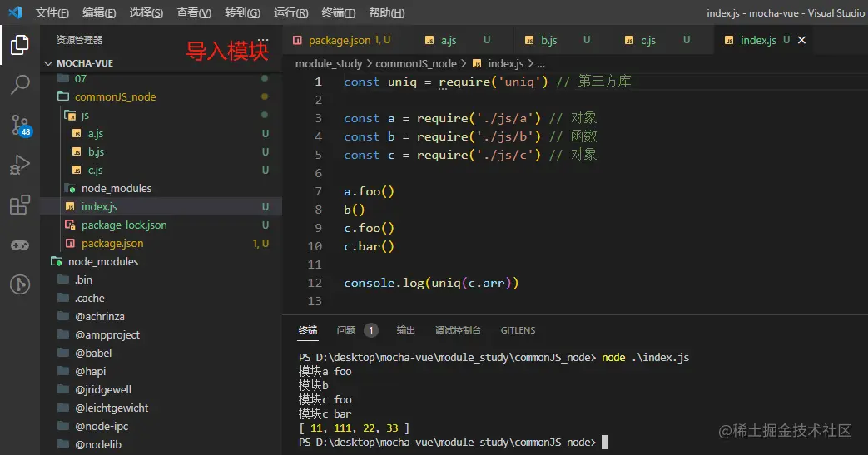Image resolution: width=868 pixels, height=455 pixels.
Task: Open the Extensions view
Action: pyautogui.click(x=20, y=205)
